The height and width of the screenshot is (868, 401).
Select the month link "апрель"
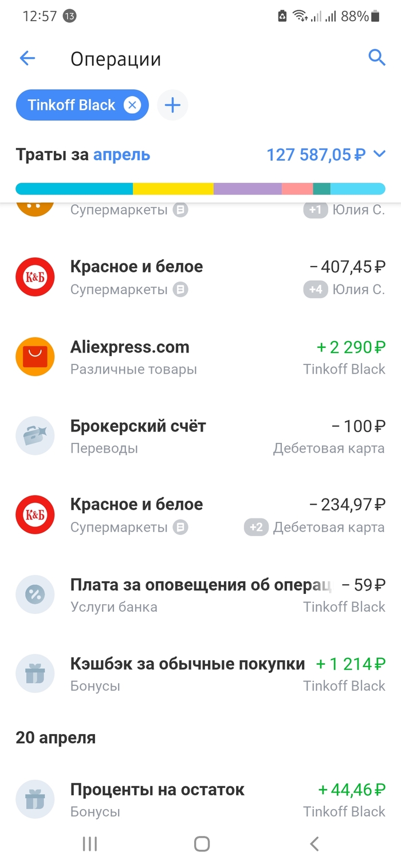point(121,154)
